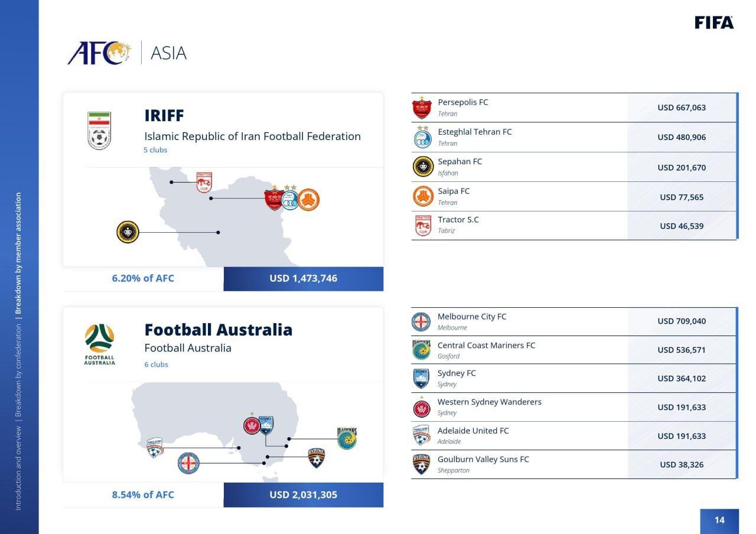Click the FIFA logo in the corner
Screen dimensions: 756x534
[714, 23]
